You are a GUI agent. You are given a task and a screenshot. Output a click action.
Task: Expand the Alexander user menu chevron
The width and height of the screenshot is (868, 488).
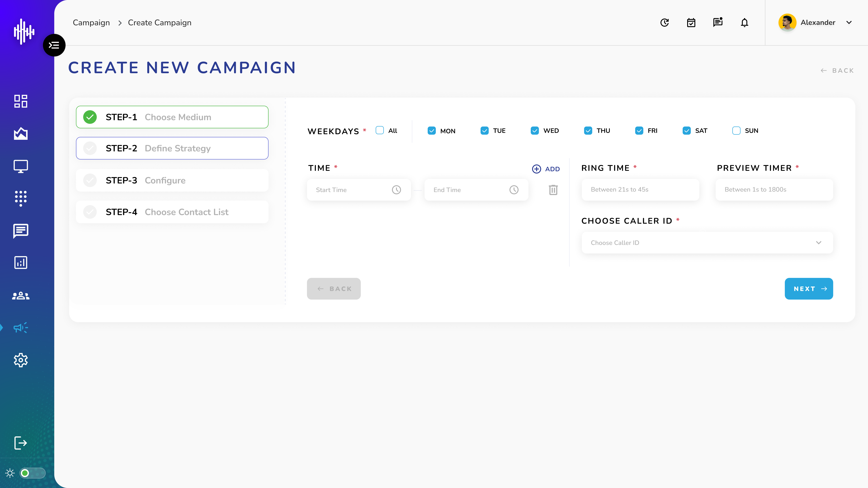point(849,23)
